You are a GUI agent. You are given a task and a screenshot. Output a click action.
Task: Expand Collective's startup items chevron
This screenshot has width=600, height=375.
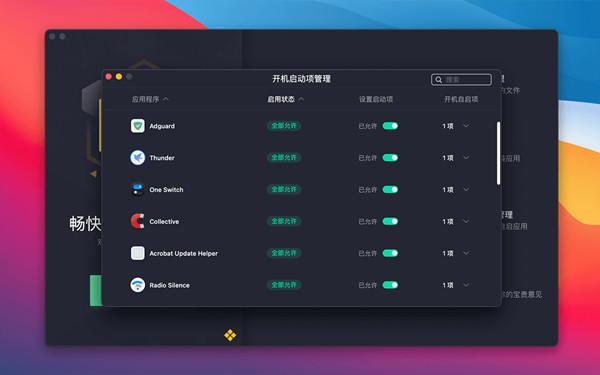(x=466, y=221)
